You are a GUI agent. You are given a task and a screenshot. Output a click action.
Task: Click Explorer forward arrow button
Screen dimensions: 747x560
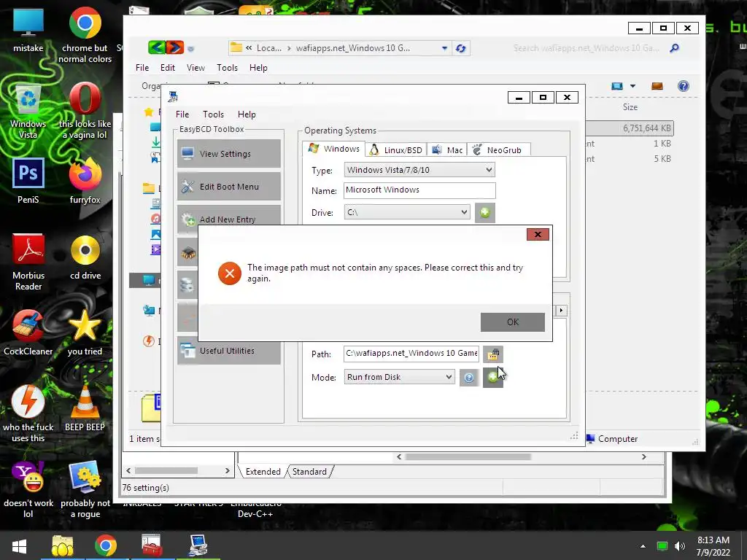coord(175,47)
